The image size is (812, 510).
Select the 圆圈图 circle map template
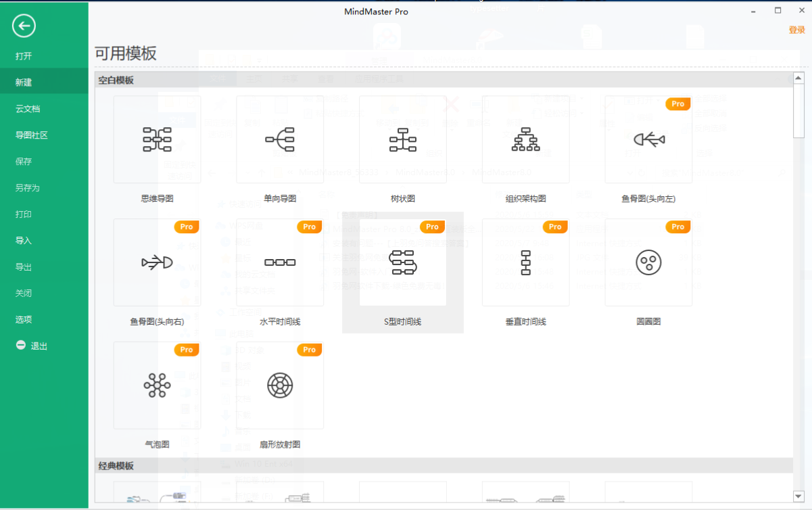click(x=648, y=262)
